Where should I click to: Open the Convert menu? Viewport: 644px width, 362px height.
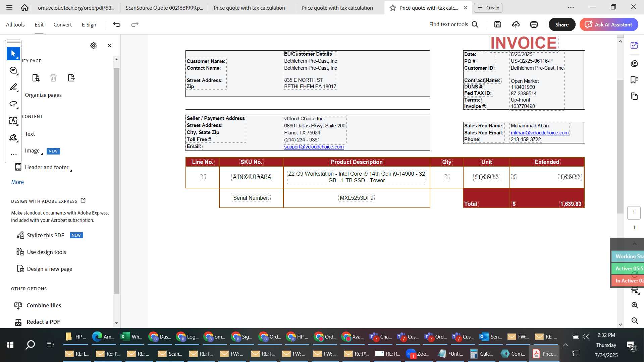[63, 24]
